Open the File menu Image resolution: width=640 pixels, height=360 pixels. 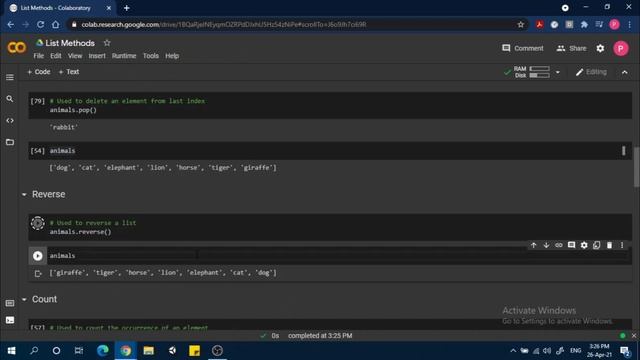(x=39, y=56)
